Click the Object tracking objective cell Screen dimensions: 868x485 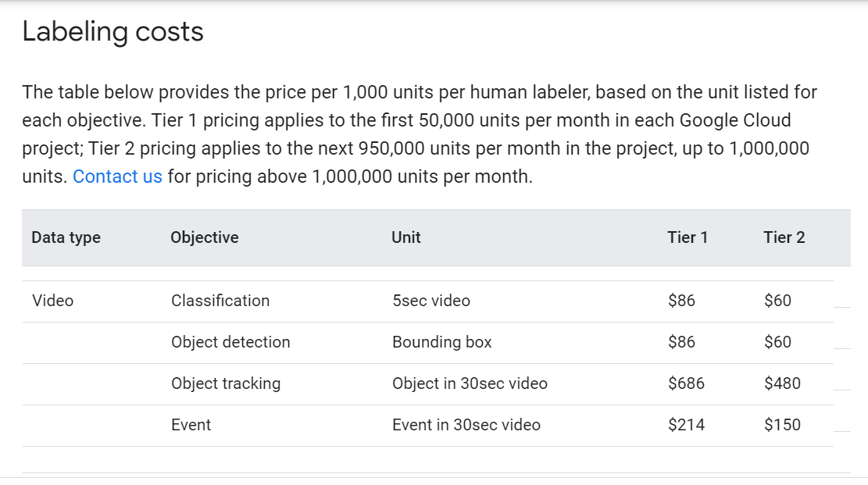(226, 383)
